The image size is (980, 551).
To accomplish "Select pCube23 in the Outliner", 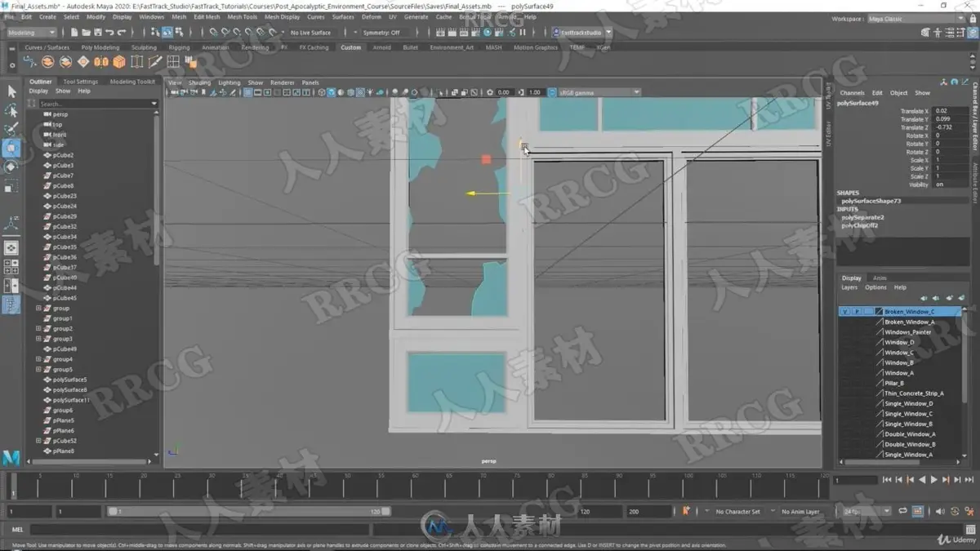I will pos(65,196).
